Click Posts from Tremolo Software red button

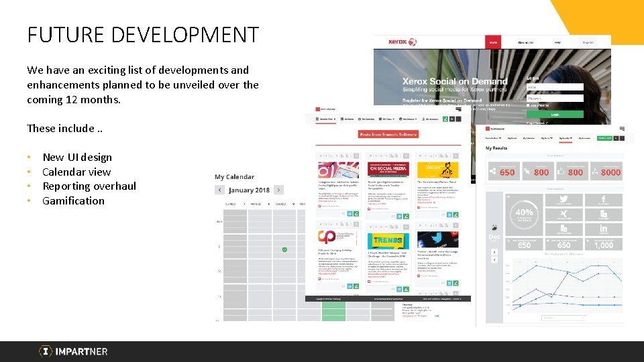coord(388,134)
